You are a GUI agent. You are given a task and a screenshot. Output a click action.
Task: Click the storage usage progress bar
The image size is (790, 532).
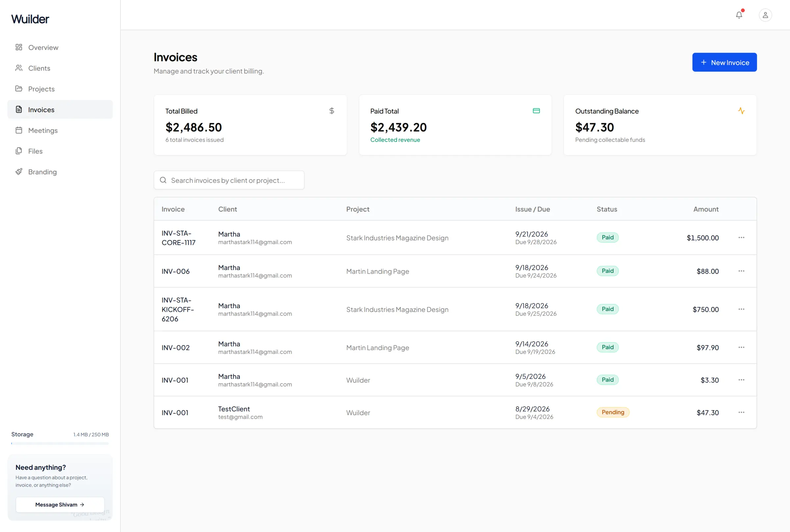click(60, 443)
